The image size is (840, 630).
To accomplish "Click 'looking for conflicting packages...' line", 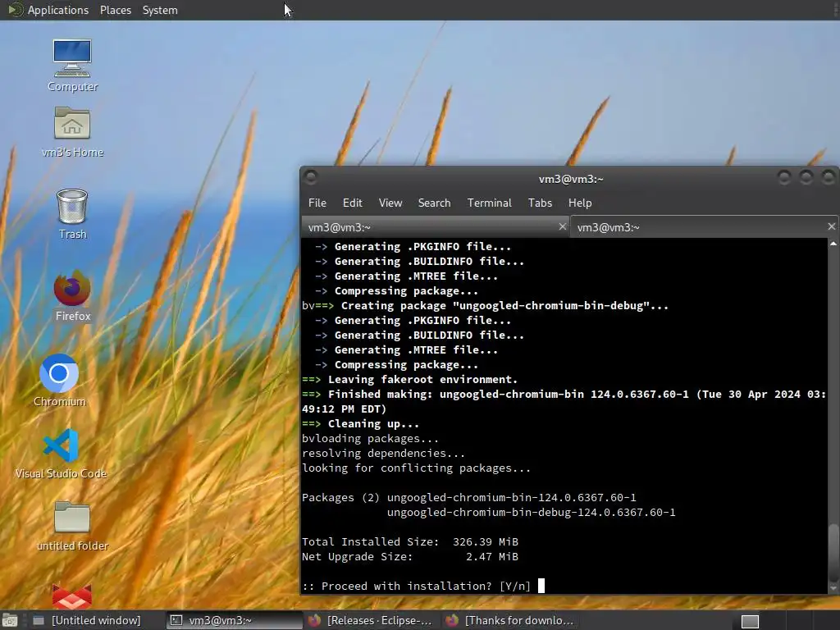I will [x=416, y=468].
